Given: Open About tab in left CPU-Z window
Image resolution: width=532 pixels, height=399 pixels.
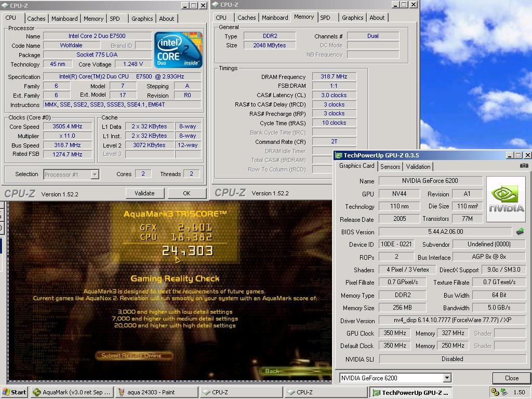Looking at the screenshot, I should (x=167, y=19).
